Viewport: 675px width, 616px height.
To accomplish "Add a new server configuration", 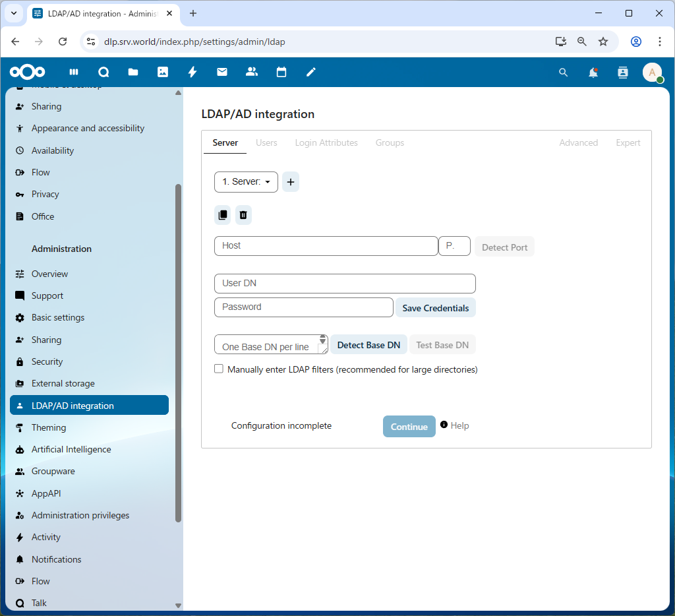I will pos(291,182).
